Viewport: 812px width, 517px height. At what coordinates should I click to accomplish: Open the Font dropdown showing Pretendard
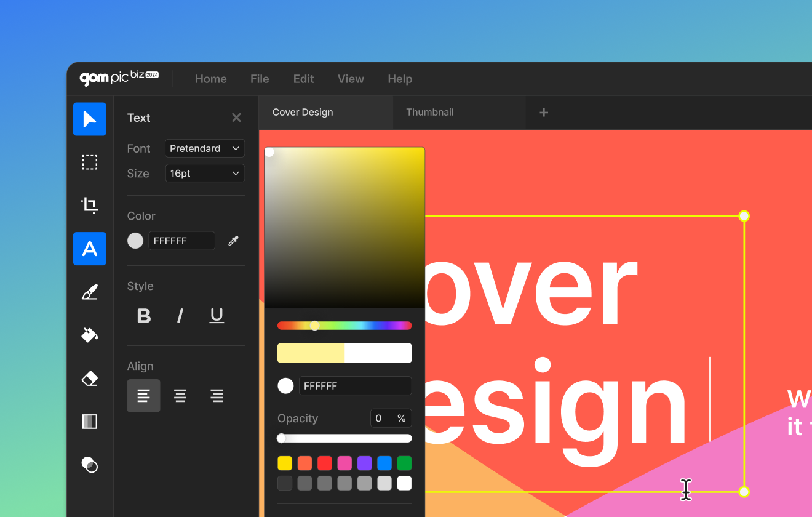pyautogui.click(x=204, y=148)
